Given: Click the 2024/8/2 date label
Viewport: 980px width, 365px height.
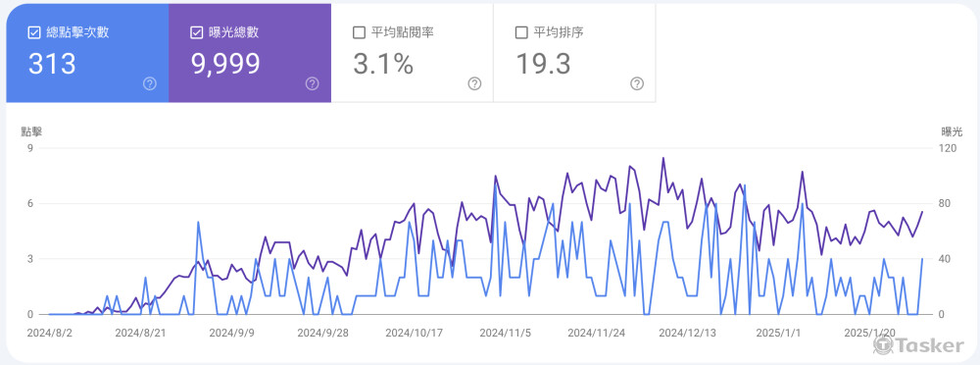Looking at the screenshot, I should (x=50, y=333).
